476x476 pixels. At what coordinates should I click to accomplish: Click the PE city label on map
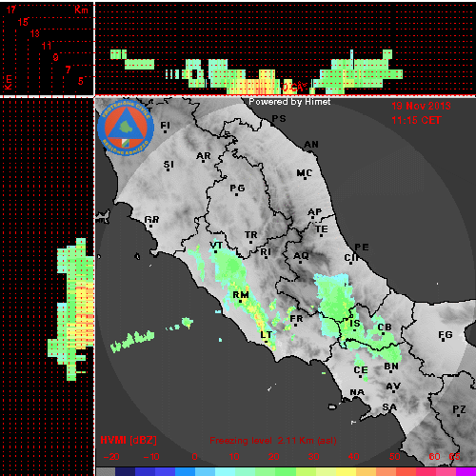362,247
